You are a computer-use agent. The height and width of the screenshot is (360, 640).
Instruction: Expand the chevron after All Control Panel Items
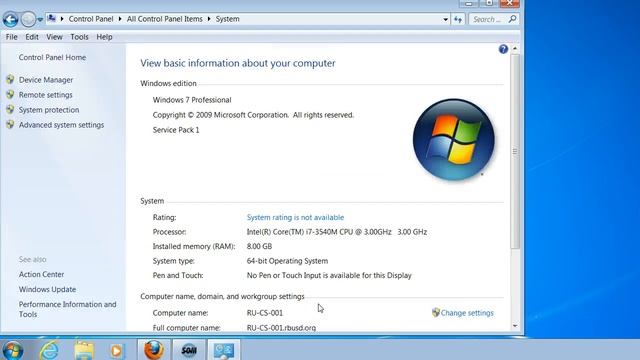pyautogui.click(x=209, y=19)
